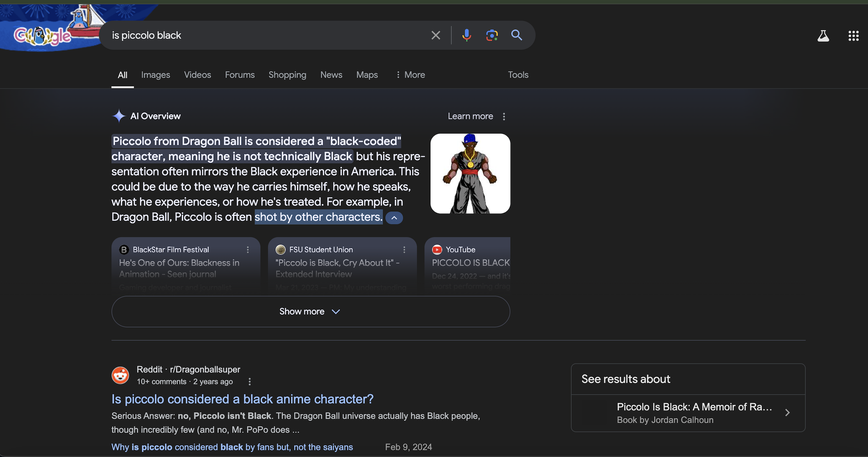Open the More search filters dropdown
Screen dimensions: 868x457
pyautogui.click(x=410, y=75)
